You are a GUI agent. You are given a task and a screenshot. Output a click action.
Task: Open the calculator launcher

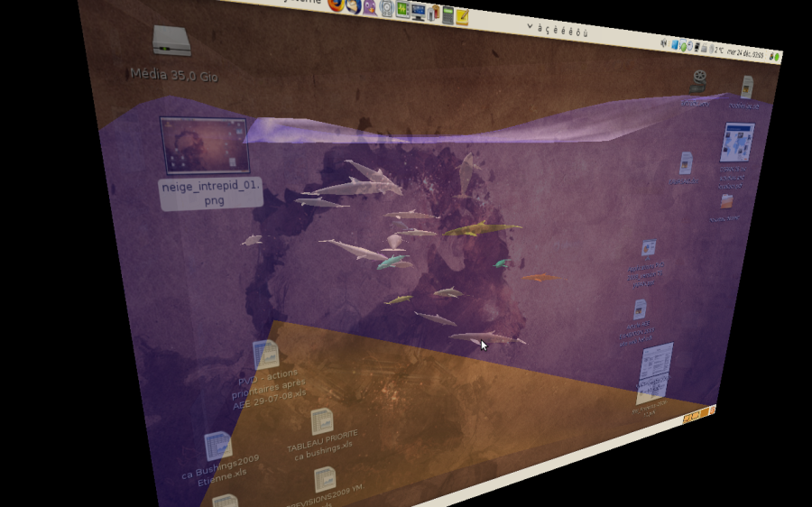pyautogui.click(x=448, y=15)
